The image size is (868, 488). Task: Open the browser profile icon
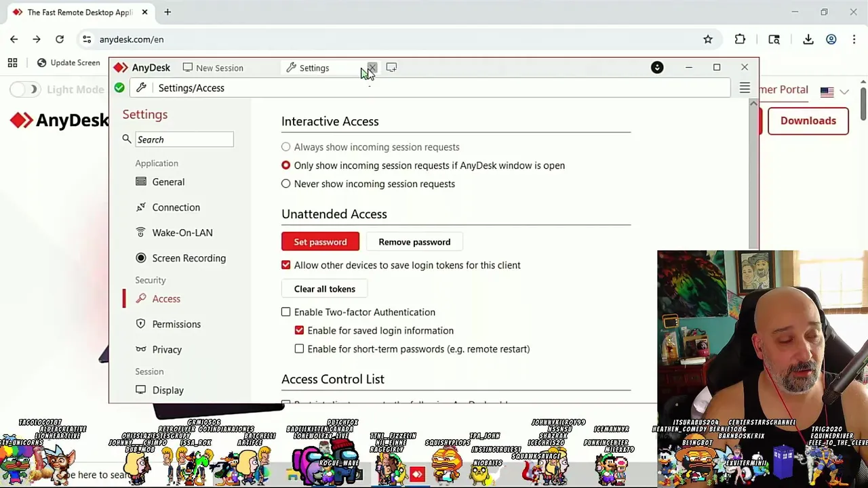tap(831, 39)
